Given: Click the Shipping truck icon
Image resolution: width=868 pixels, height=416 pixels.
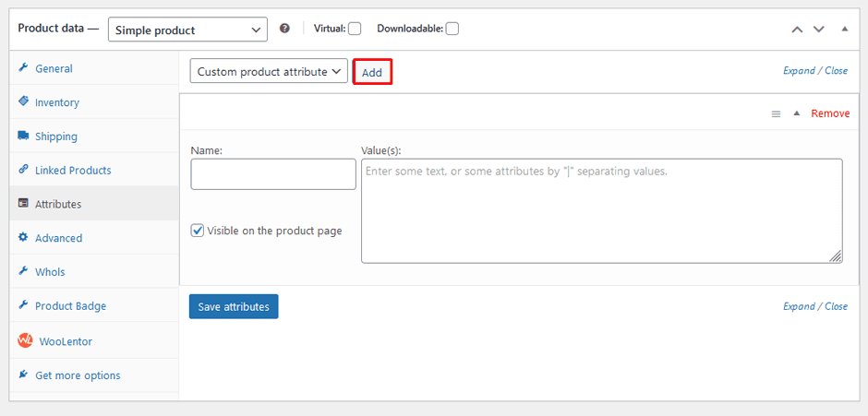Looking at the screenshot, I should (x=23, y=136).
